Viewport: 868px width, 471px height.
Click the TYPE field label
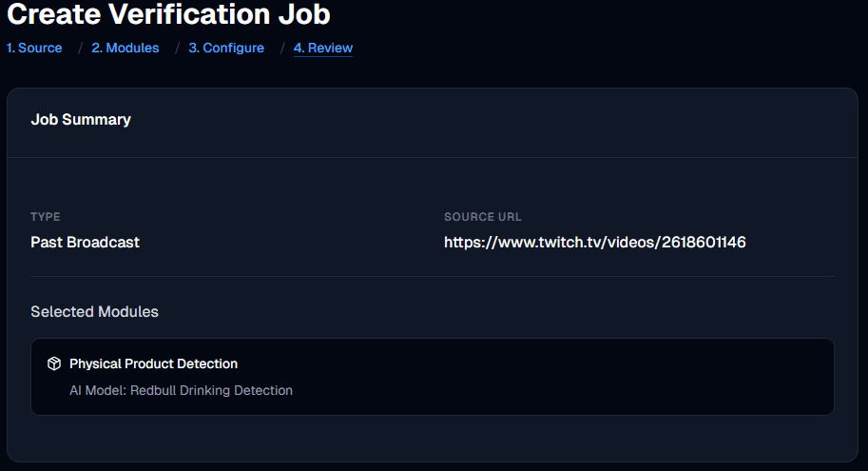click(45, 217)
